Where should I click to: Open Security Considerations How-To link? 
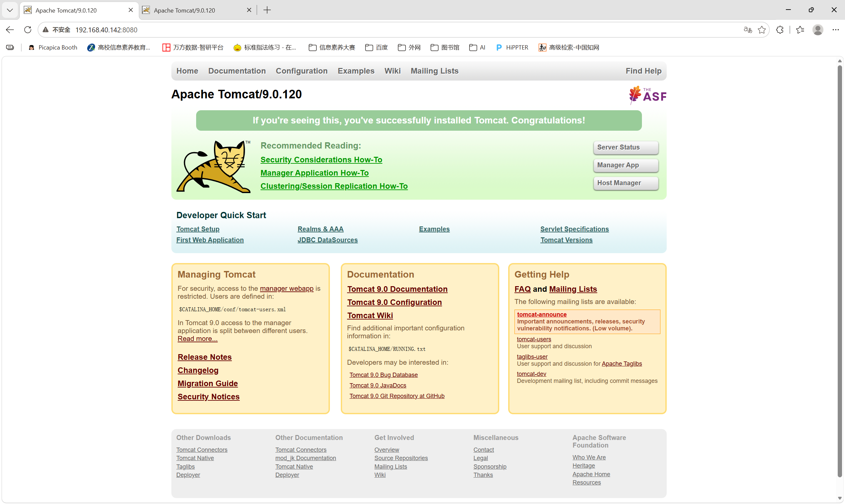click(x=321, y=160)
